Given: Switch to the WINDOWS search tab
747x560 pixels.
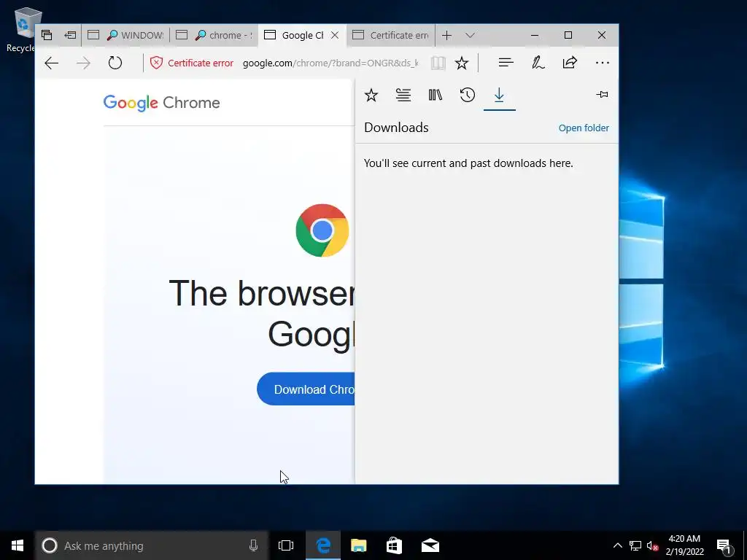Looking at the screenshot, I should [125, 35].
